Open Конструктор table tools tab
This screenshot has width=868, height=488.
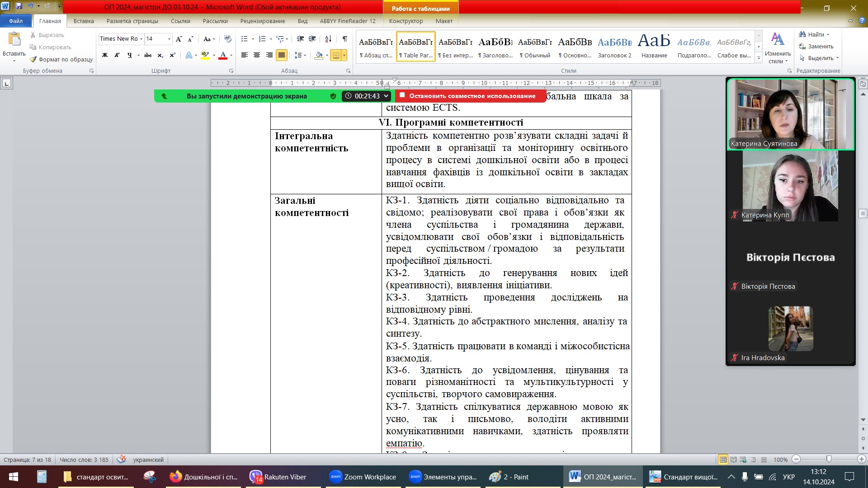coord(406,21)
